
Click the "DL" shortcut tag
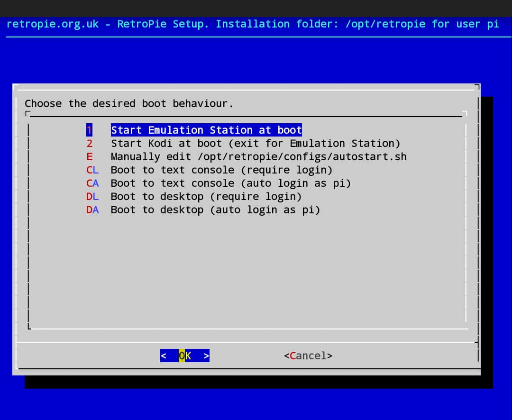(92, 196)
